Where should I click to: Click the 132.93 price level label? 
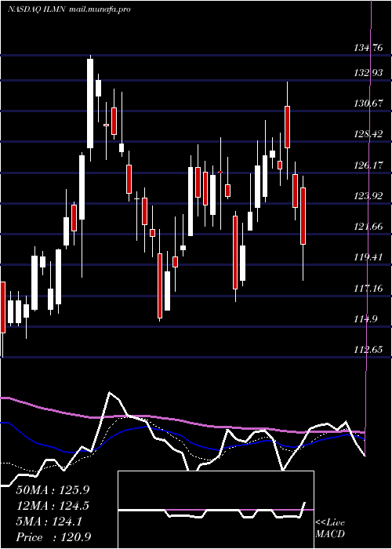coord(368,73)
